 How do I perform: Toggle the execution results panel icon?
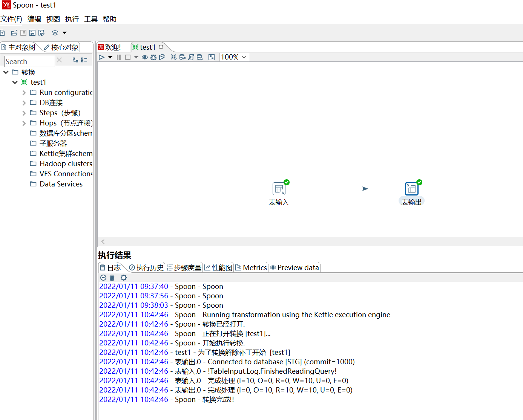(x=211, y=57)
